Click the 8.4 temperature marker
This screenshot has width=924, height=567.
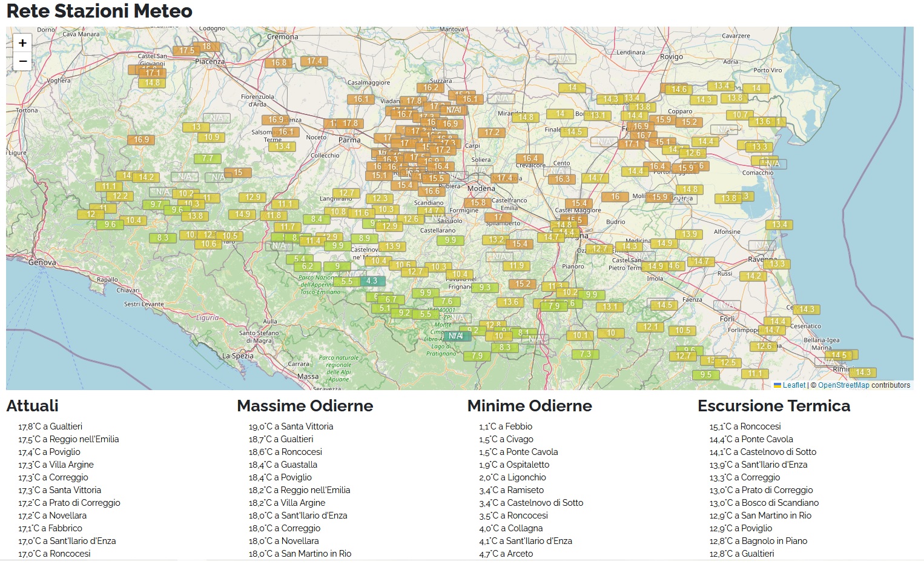coord(317,219)
